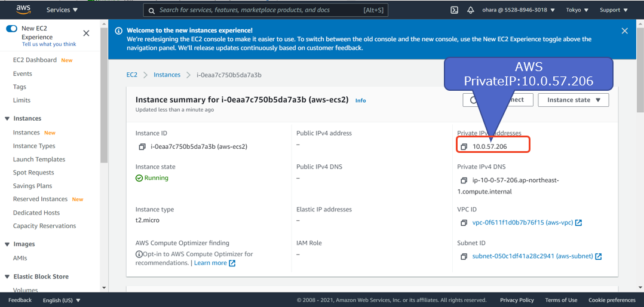
Task: Copy the Private IPv4 DNS name
Action: (464, 180)
